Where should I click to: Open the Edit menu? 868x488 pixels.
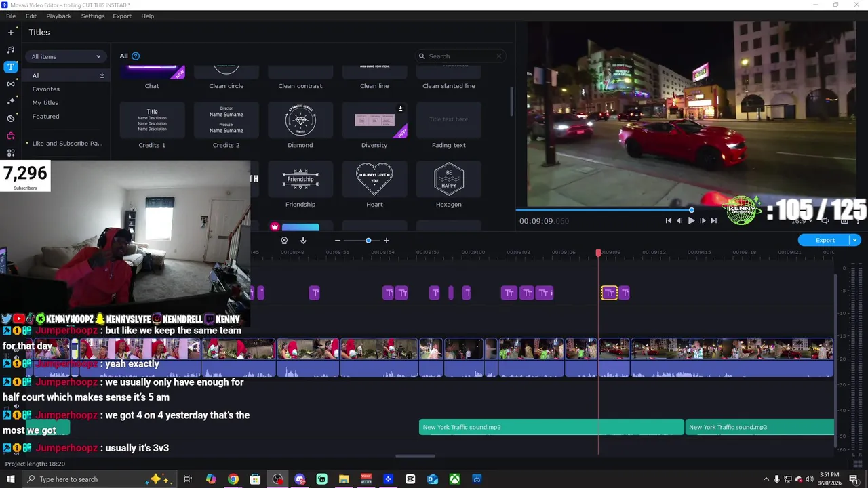(x=31, y=16)
